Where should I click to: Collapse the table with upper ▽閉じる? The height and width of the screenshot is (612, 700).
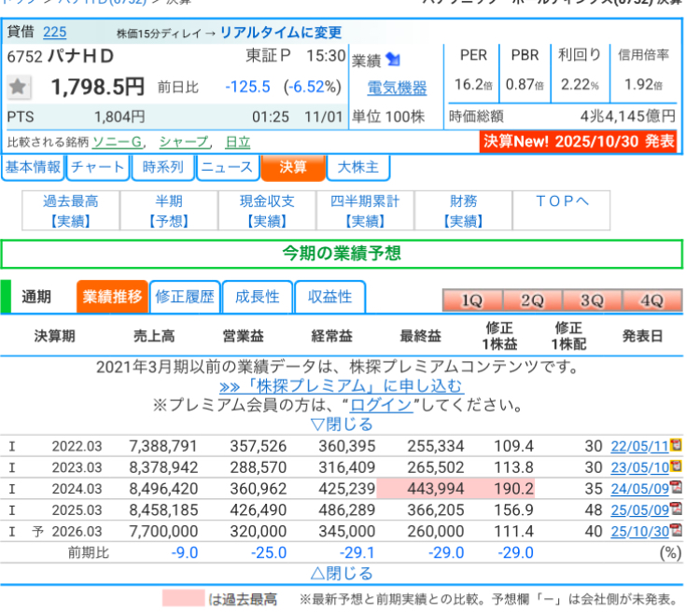pyautogui.click(x=342, y=424)
